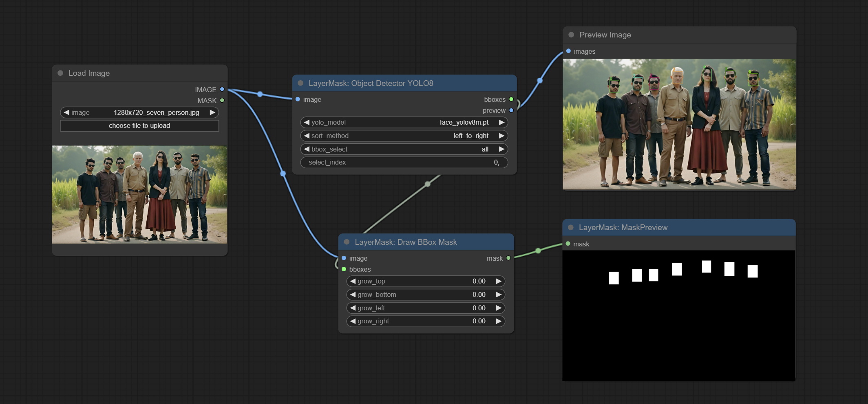Select the LayerMask: MaskPreview node title
Screen dimensions: 868x404
coord(623,228)
